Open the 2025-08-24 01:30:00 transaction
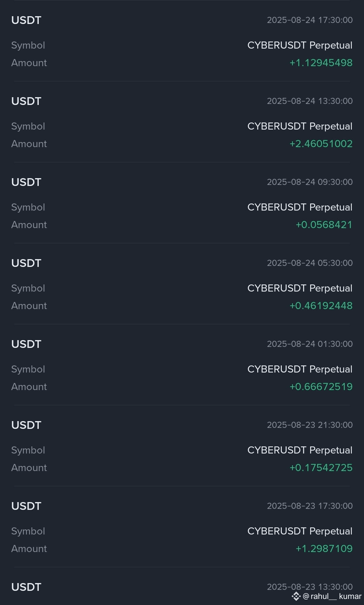The width and height of the screenshot is (364, 605). click(182, 365)
